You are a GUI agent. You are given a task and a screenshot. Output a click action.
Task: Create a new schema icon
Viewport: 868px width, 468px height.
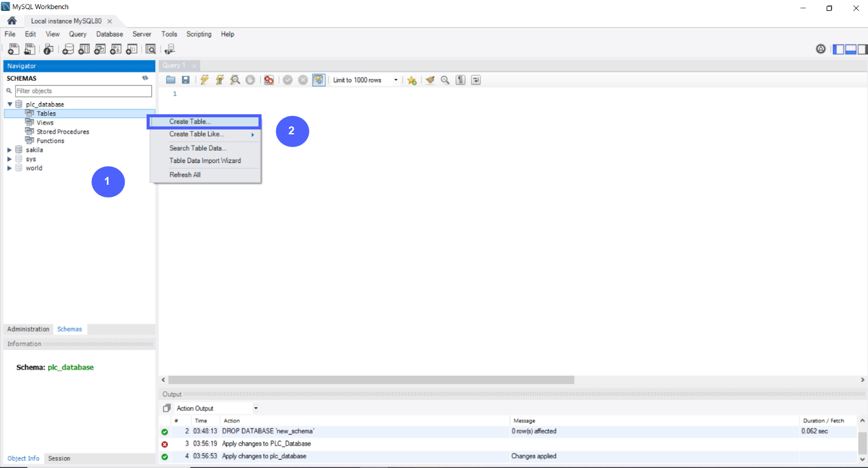pyautogui.click(x=68, y=49)
